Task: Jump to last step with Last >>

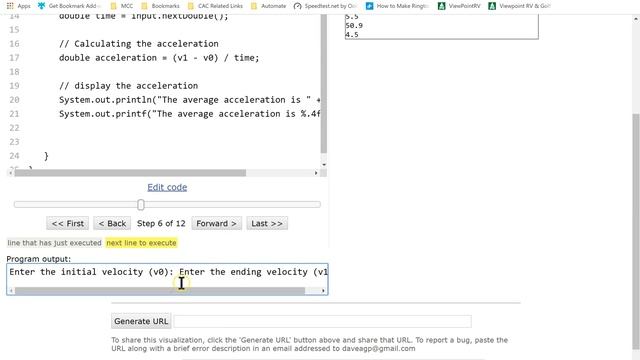Action: [x=267, y=224]
